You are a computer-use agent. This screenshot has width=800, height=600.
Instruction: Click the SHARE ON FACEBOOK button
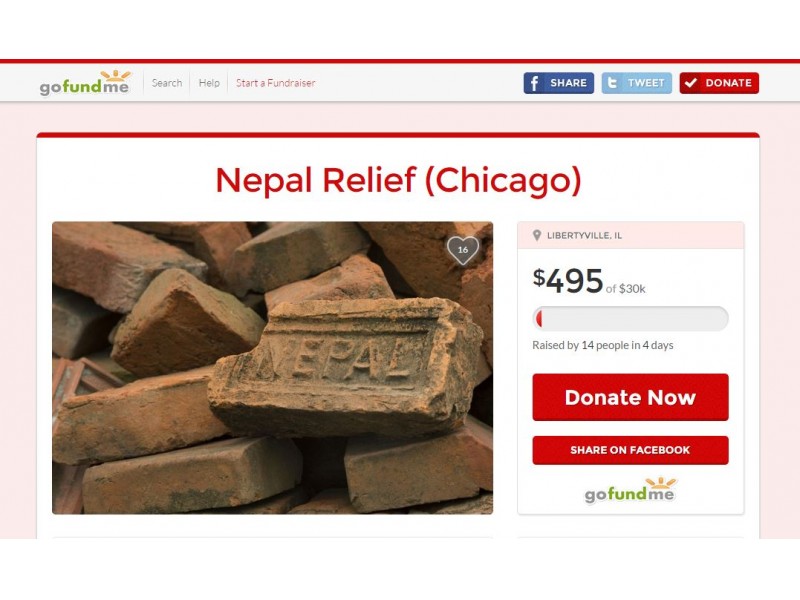(631, 450)
